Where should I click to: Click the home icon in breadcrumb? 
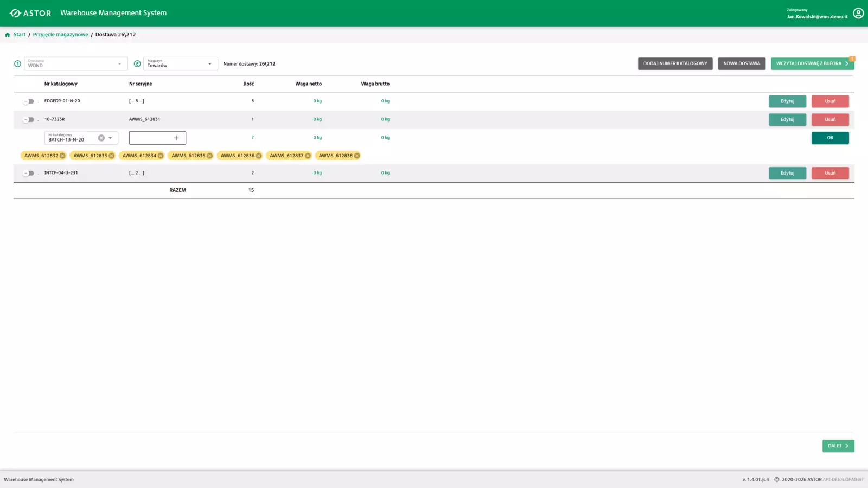pyautogui.click(x=8, y=35)
